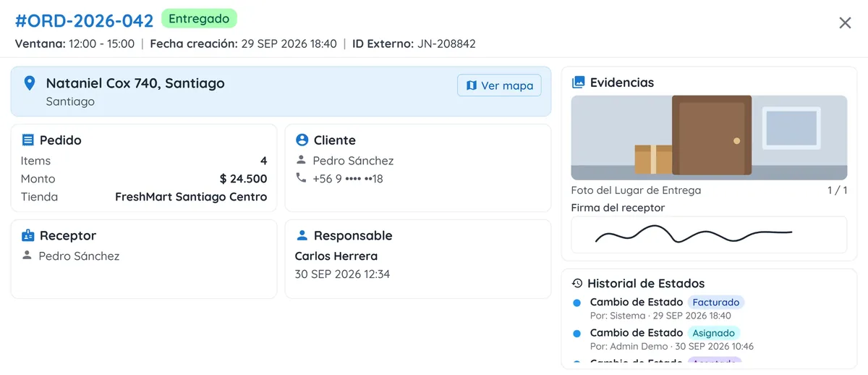Select timestamp 30 SEP 2026 12:34
Image resolution: width=868 pixels, height=375 pixels.
(342, 274)
